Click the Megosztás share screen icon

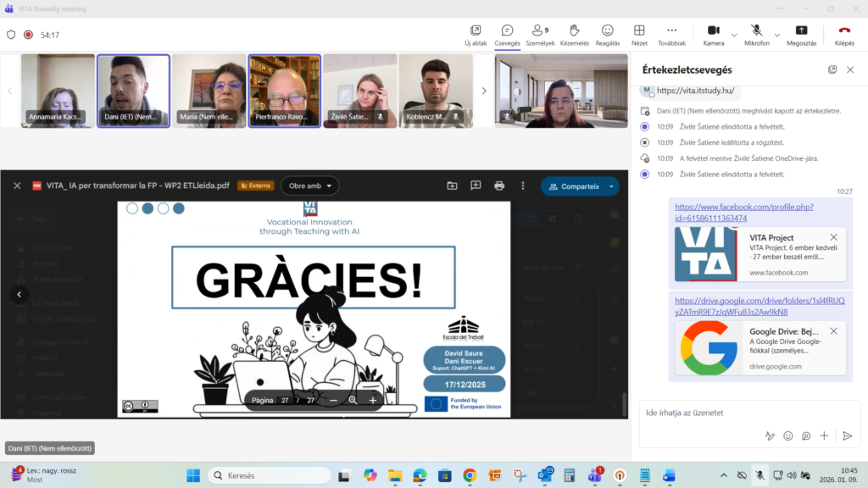pyautogui.click(x=801, y=35)
